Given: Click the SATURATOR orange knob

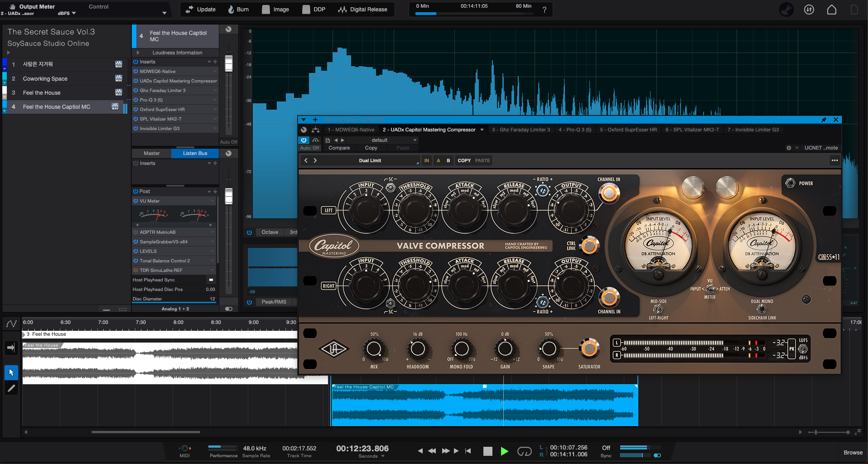Looking at the screenshot, I should 589,348.
